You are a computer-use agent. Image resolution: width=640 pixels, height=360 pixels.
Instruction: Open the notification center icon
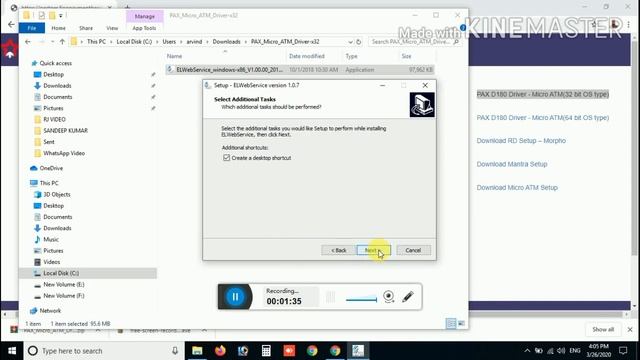tap(623, 351)
